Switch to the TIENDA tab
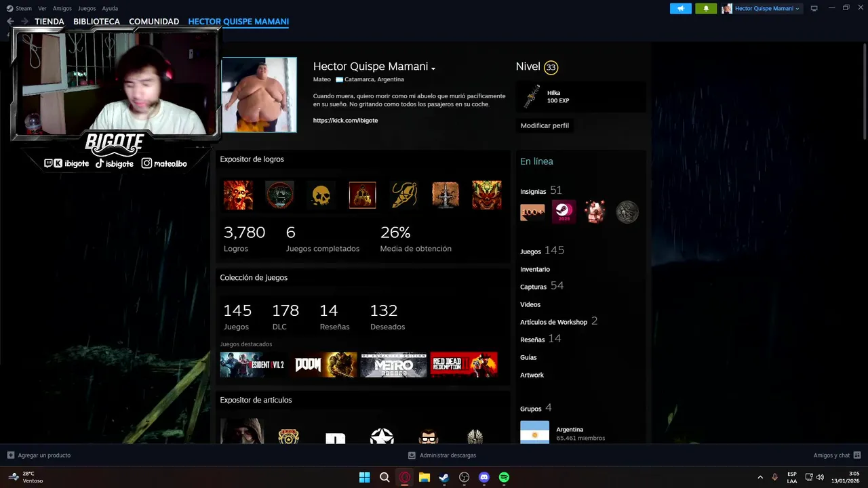The height and width of the screenshot is (488, 868). [x=50, y=22]
